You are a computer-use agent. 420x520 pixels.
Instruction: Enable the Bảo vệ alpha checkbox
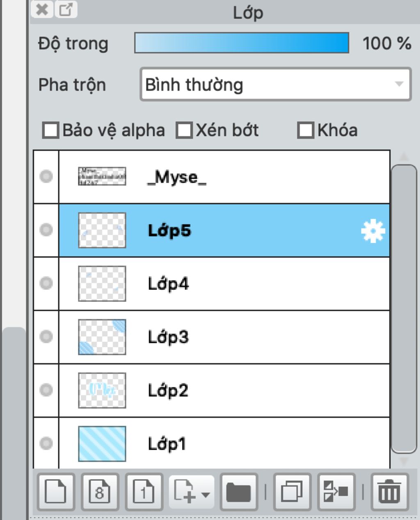(50, 130)
